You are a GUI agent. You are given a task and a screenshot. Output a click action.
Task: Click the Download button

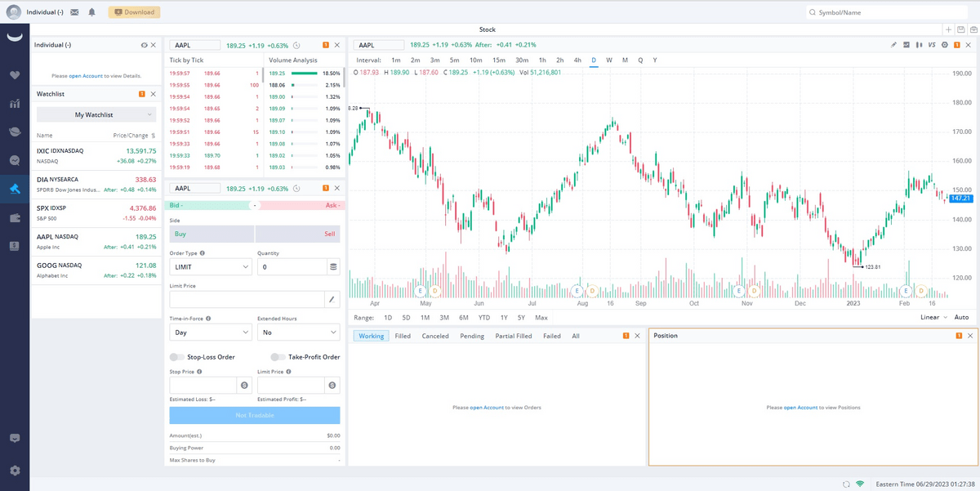point(134,12)
